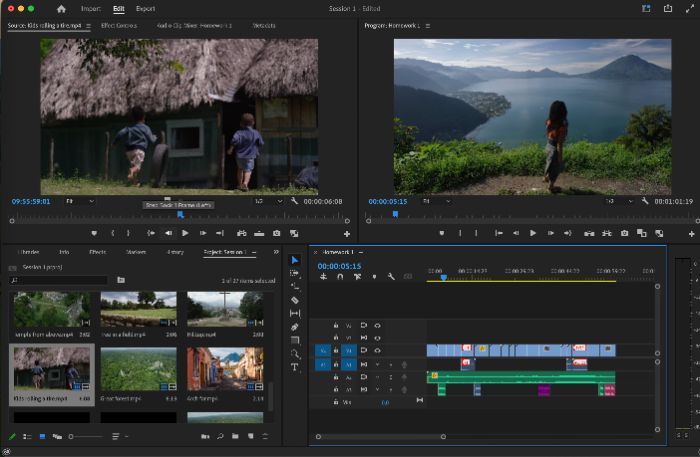Open Source monitor button editor plus
Image resolution: width=700 pixels, height=457 pixels.
pyautogui.click(x=346, y=233)
